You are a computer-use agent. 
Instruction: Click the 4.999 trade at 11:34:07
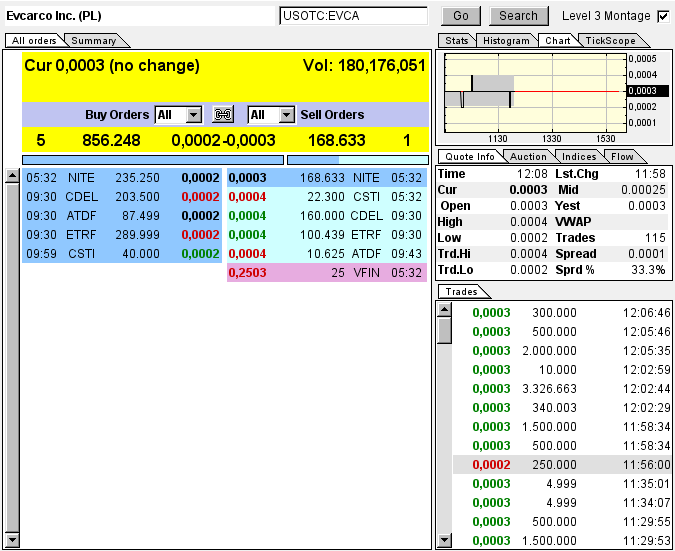(x=562, y=502)
